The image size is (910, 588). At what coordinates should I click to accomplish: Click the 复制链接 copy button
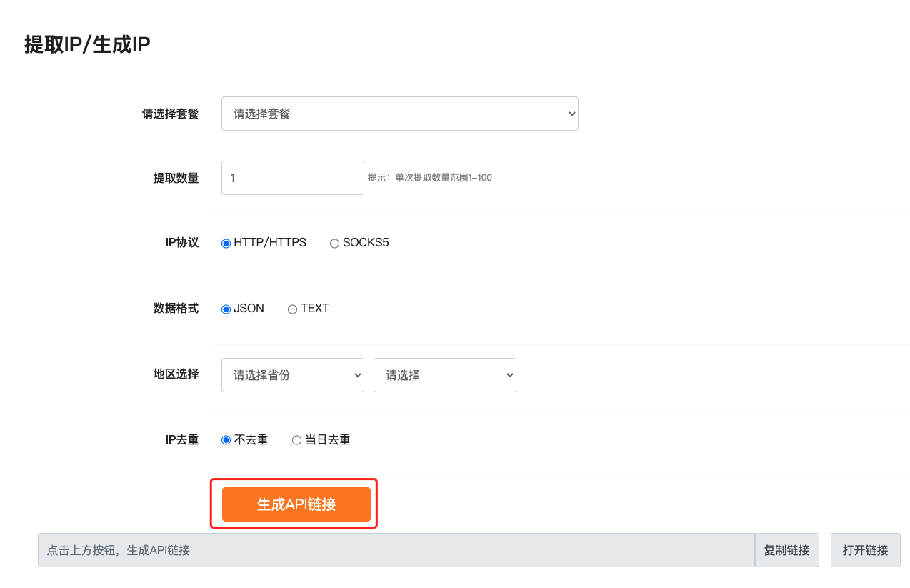(x=786, y=550)
